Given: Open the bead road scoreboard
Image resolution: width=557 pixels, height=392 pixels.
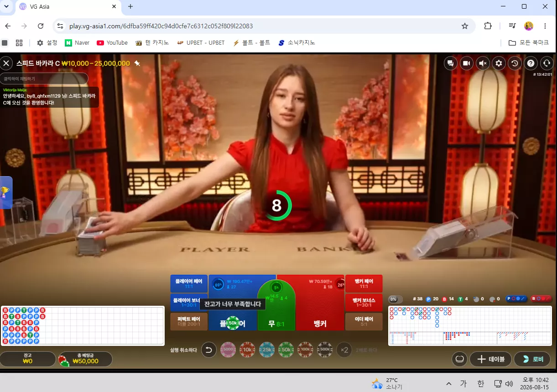Looking at the screenshot, I should click(x=82, y=326).
